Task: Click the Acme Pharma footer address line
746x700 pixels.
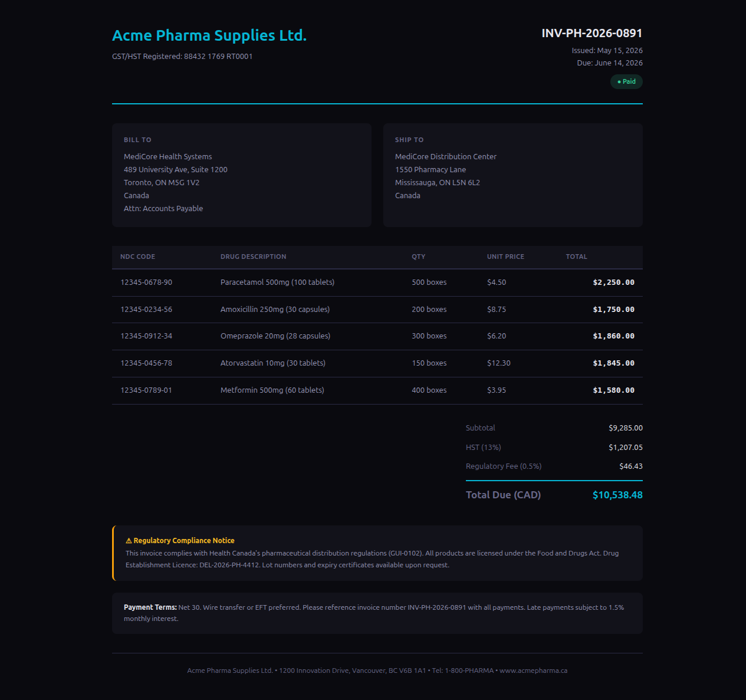Action: 377,671
